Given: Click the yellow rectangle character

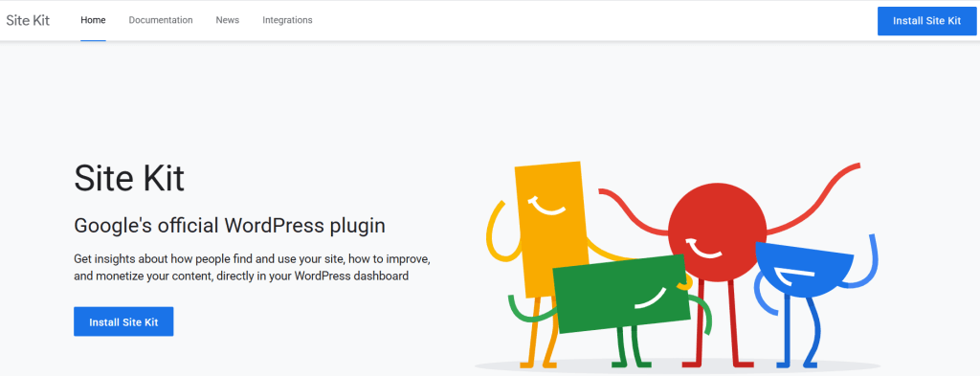Looking at the screenshot, I should (x=551, y=229).
